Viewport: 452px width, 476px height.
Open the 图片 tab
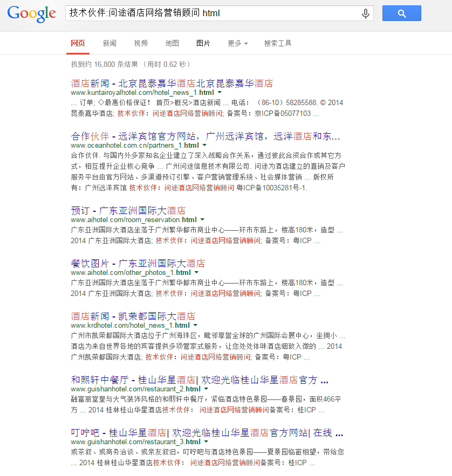[x=203, y=43]
